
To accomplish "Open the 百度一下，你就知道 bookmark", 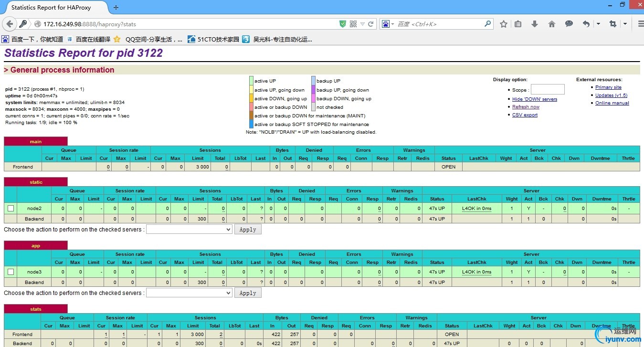I will pos(32,40).
